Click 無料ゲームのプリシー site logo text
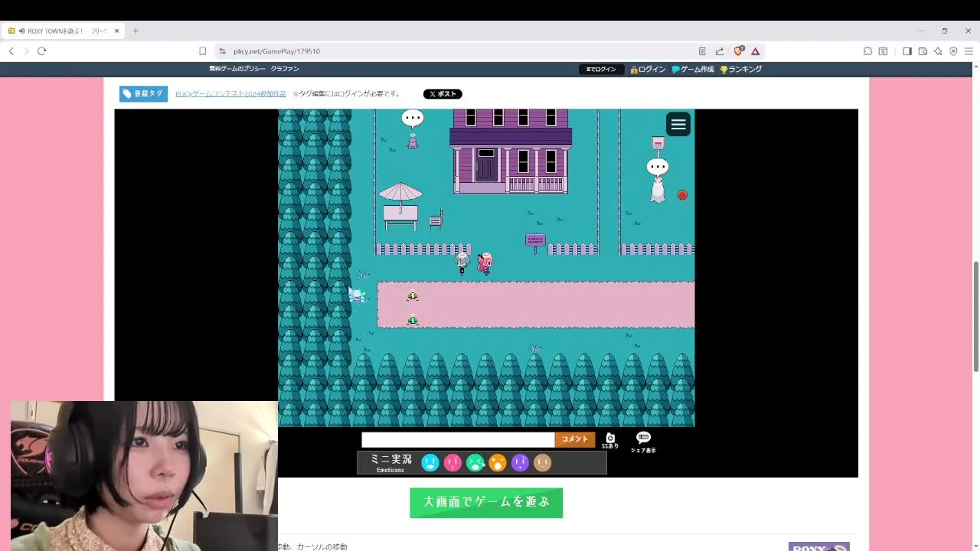980x551 pixels. click(x=237, y=69)
